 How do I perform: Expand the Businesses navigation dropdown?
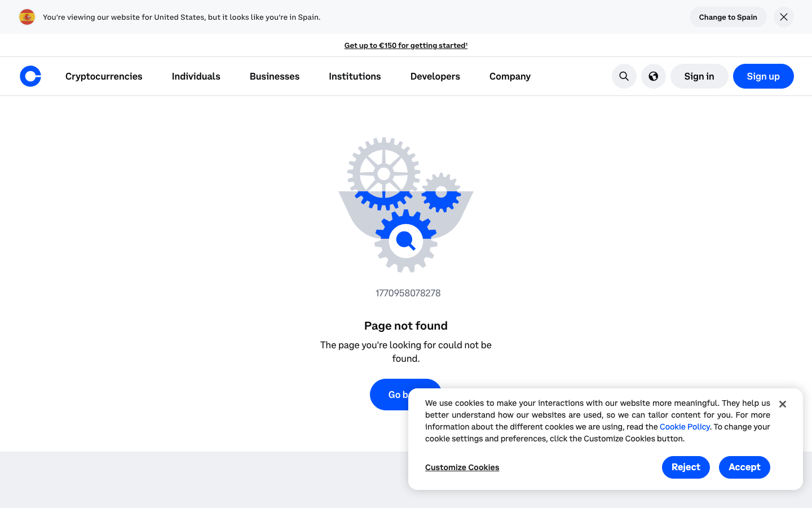tap(275, 76)
